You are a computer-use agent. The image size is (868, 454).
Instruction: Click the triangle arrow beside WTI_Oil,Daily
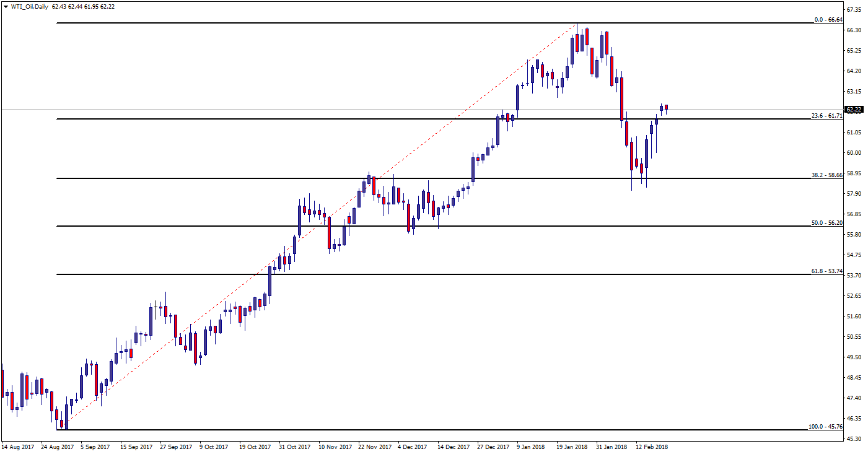[6, 6]
